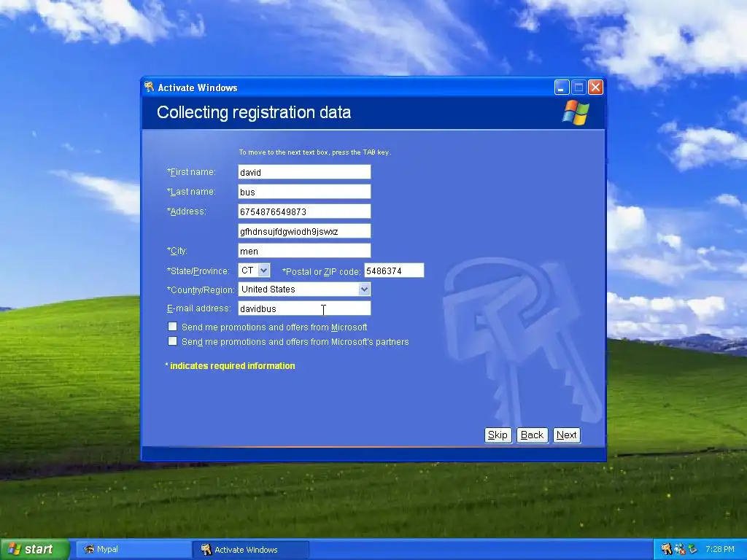Click second address line with gfhdnsujfdgwiodh9jswxz
This screenshot has width=747, height=560.
point(304,231)
